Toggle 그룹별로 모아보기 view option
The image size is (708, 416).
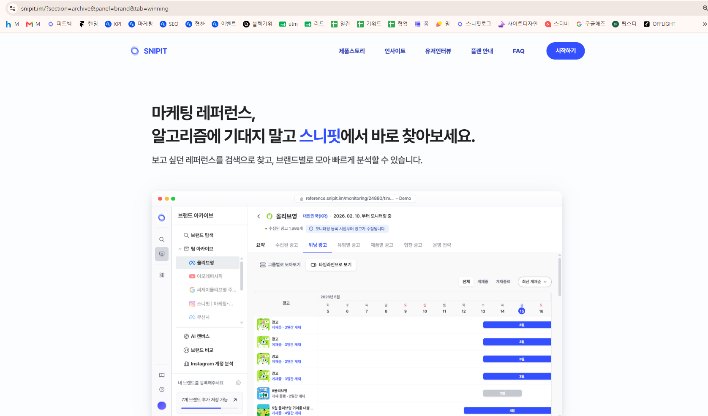pyautogui.click(x=280, y=265)
